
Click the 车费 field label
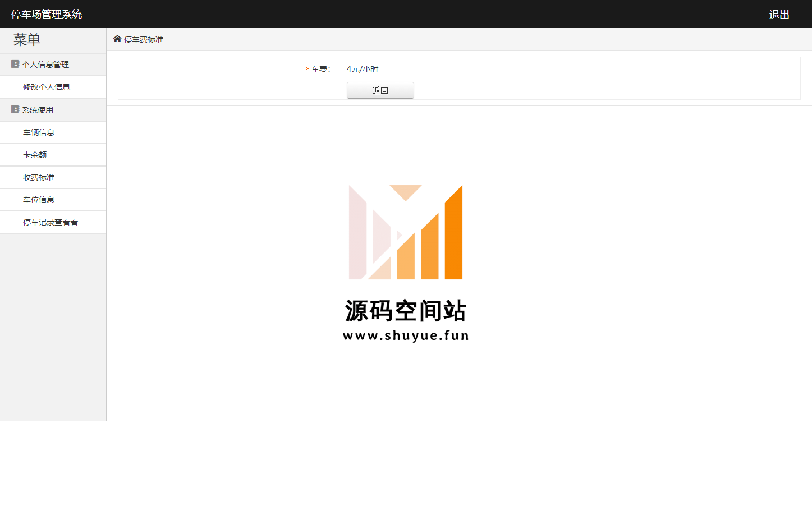point(320,69)
